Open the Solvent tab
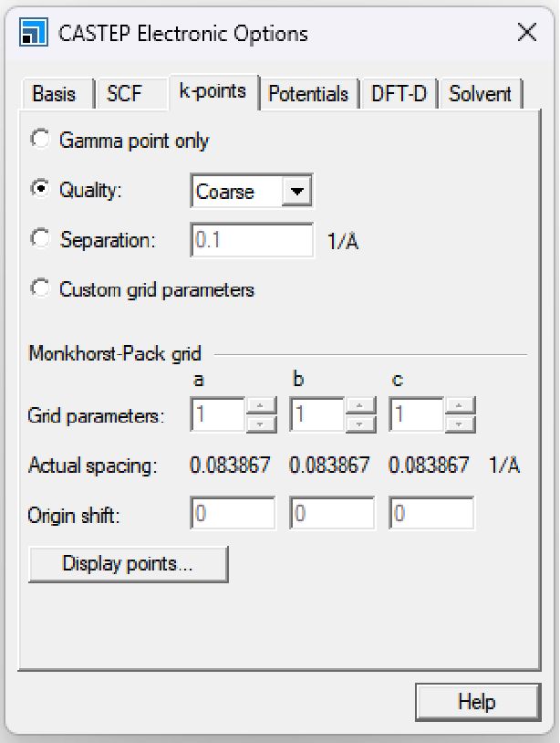Image resolution: width=560 pixels, height=743 pixels. click(x=480, y=94)
